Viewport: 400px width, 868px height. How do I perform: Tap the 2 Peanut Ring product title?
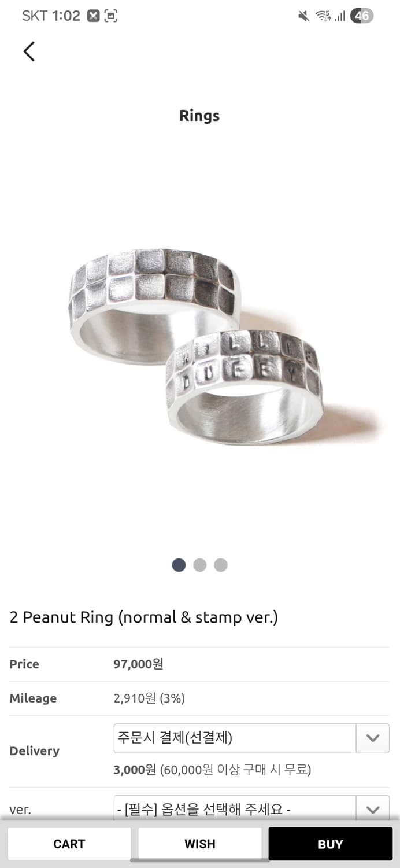(x=144, y=617)
